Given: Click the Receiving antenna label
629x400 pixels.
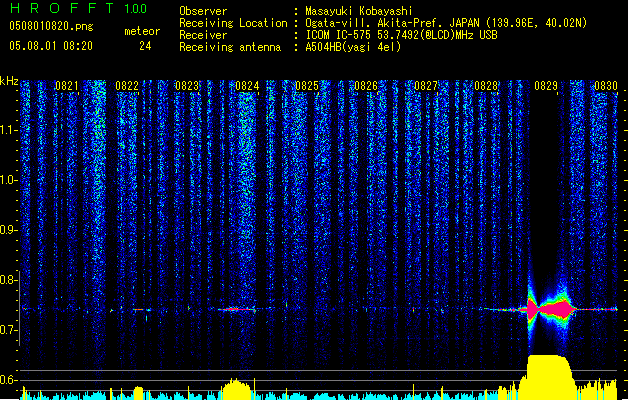Looking at the screenshot, I should click(230, 47).
